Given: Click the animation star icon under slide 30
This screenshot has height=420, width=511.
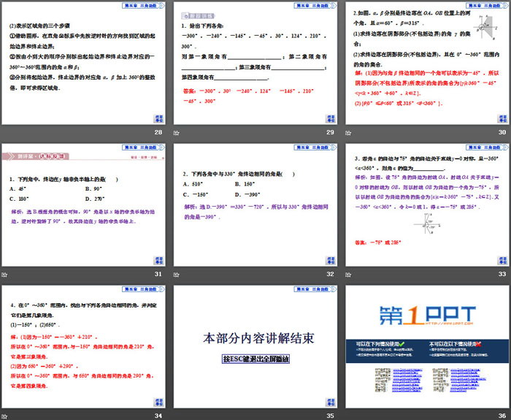Looking at the screenshot, I should pos(348,133).
